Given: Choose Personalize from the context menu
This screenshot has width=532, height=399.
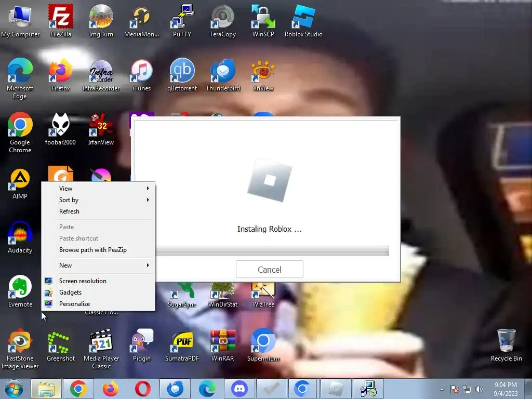Looking at the screenshot, I should pos(98,304).
